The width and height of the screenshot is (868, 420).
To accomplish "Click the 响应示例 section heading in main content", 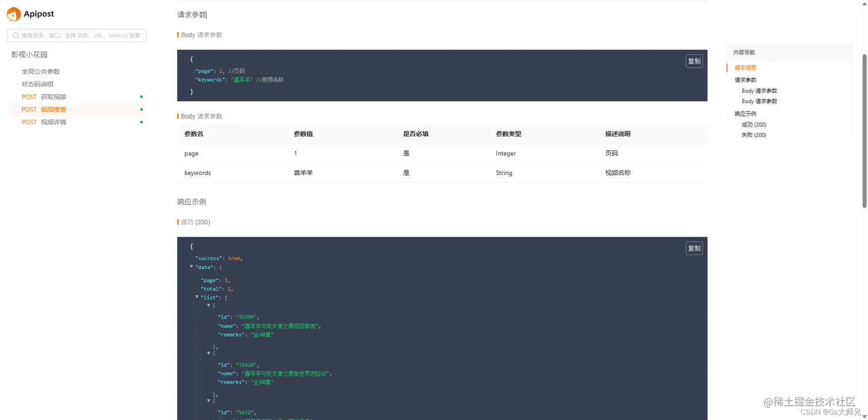I will click(192, 202).
